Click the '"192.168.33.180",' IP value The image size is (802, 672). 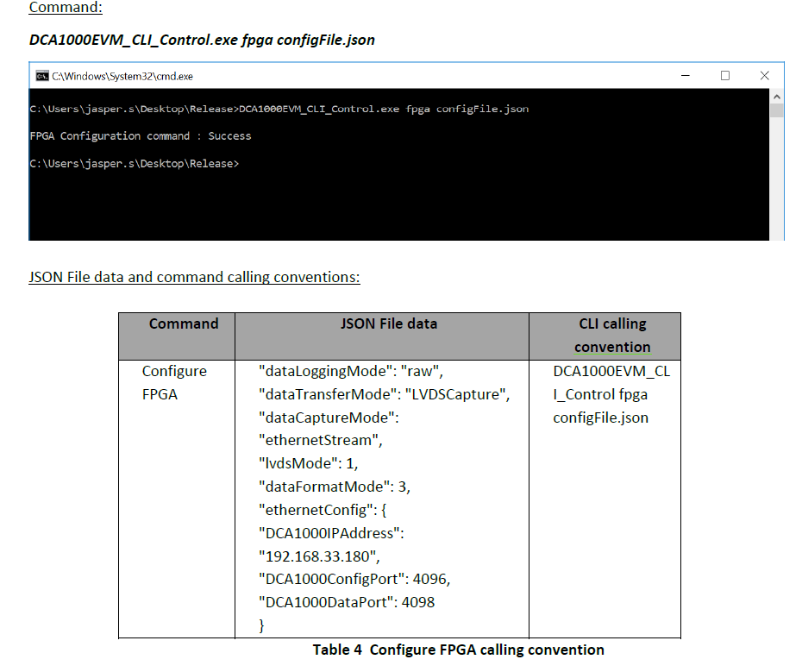click(x=319, y=556)
